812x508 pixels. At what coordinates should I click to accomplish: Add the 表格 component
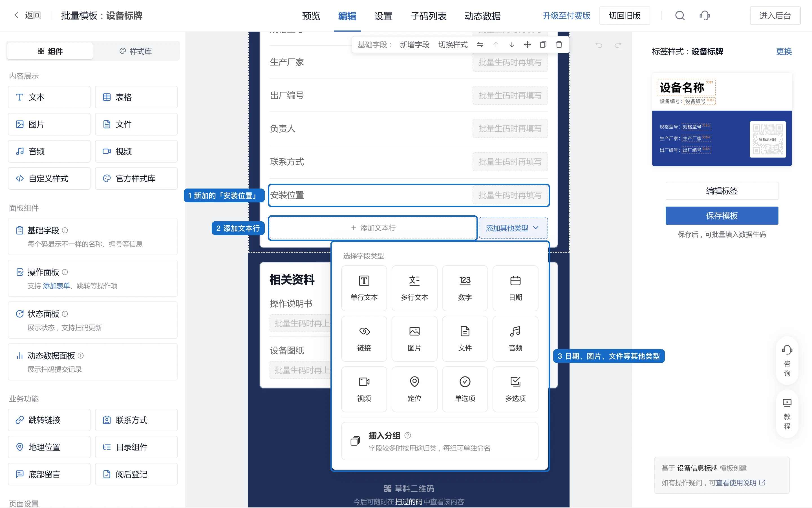click(136, 97)
